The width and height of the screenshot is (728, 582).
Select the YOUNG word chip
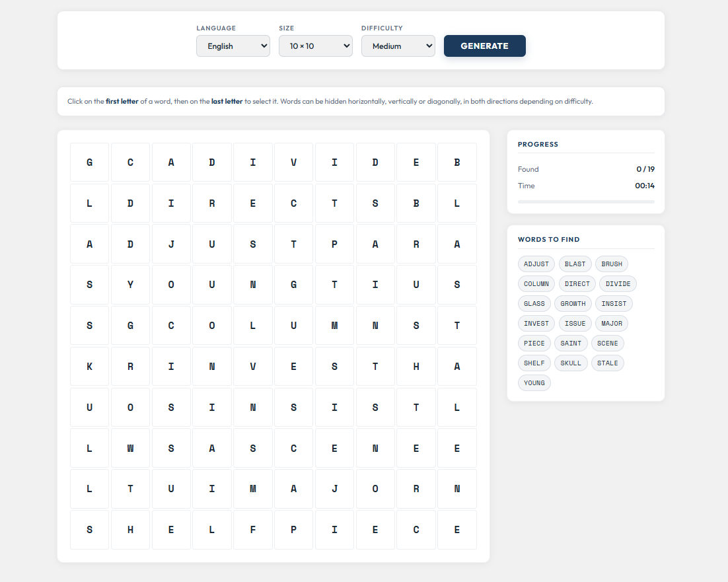click(534, 383)
